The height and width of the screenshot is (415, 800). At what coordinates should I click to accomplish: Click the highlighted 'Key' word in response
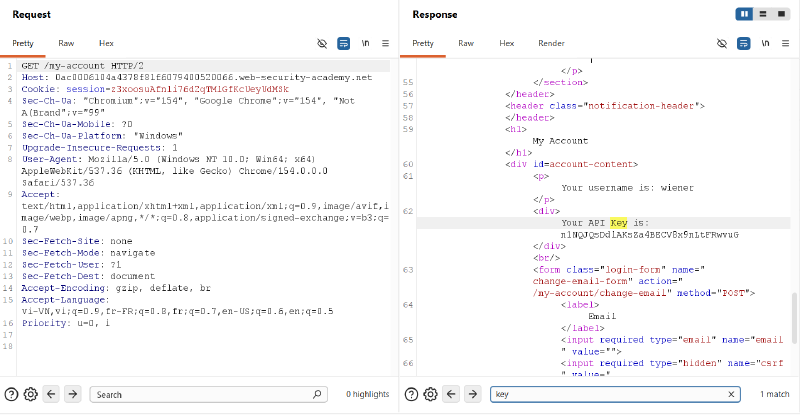pyautogui.click(x=619, y=223)
